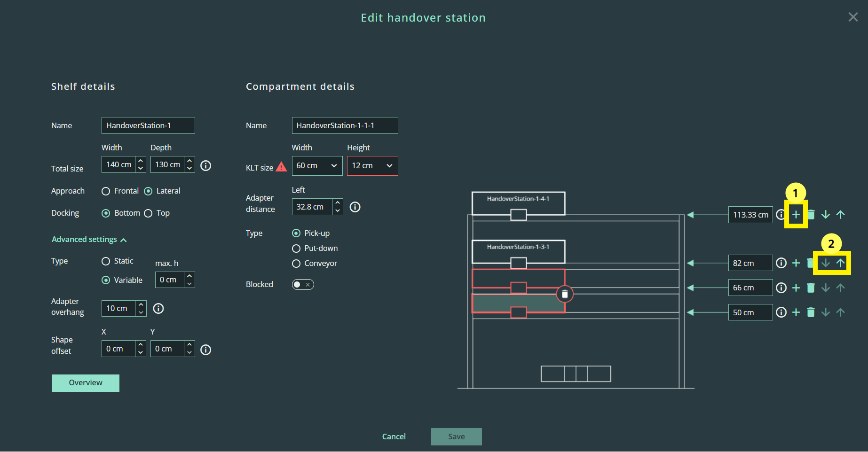Move the 82 cm level up
Viewport: 868px width, 452px height.
(840, 263)
